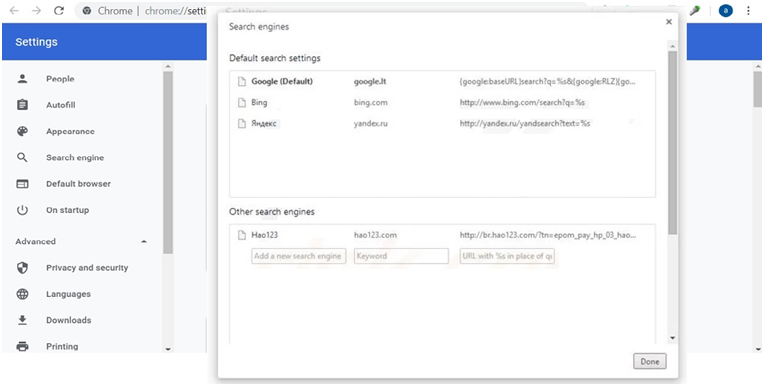Click the browser reload button
The image size is (764, 386).
(x=59, y=11)
